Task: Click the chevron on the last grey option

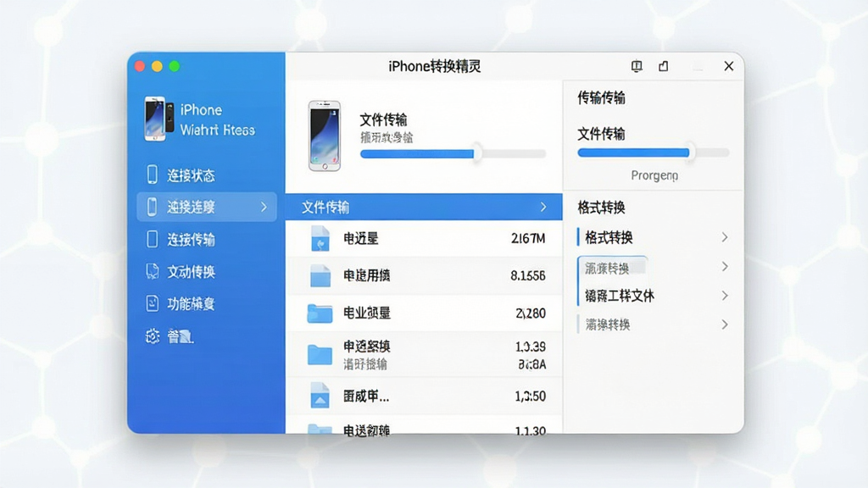Action: click(x=725, y=324)
